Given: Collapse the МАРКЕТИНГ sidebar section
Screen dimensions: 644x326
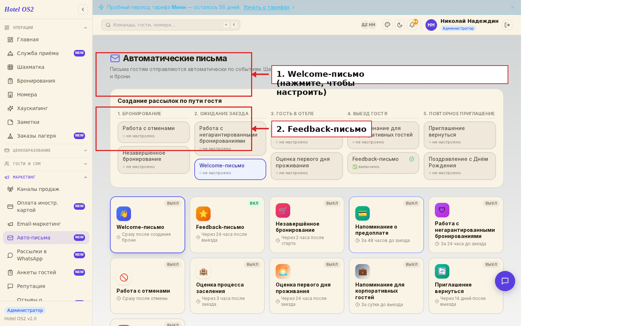Looking at the screenshot, I should click(x=46, y=177).
